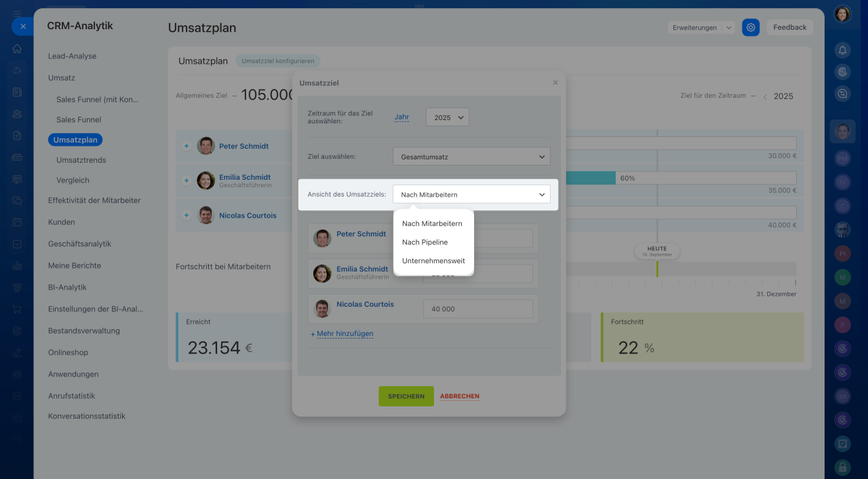Open the contacts people icon in left rail

click(x=17, y=114)
